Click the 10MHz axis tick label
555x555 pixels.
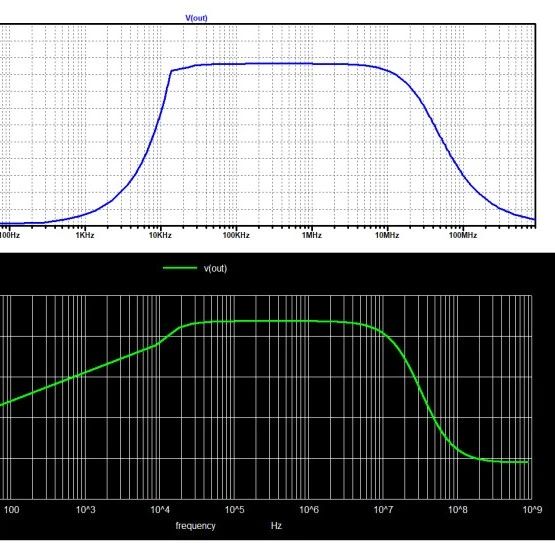pos(387,235)
